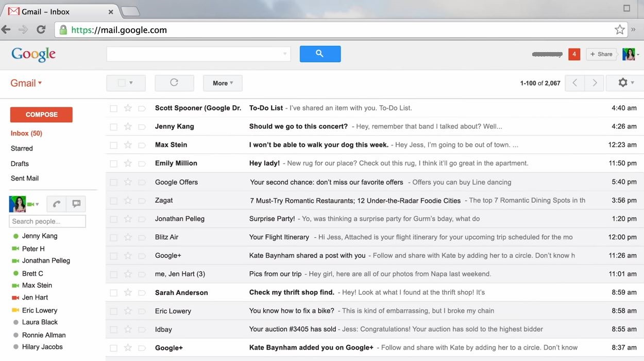Click the phone call icon in chat panel

point(56,204)
